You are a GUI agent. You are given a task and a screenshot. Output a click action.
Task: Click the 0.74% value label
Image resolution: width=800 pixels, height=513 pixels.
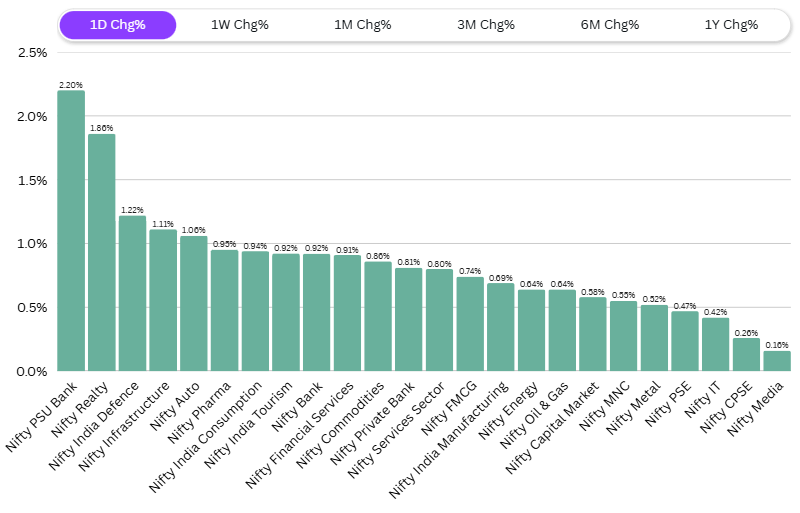pyautogui.click(x=470, y=271)
